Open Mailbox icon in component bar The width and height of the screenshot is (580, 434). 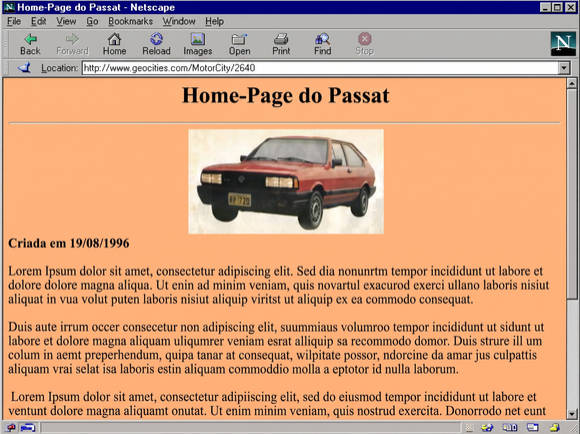point(510,428)
